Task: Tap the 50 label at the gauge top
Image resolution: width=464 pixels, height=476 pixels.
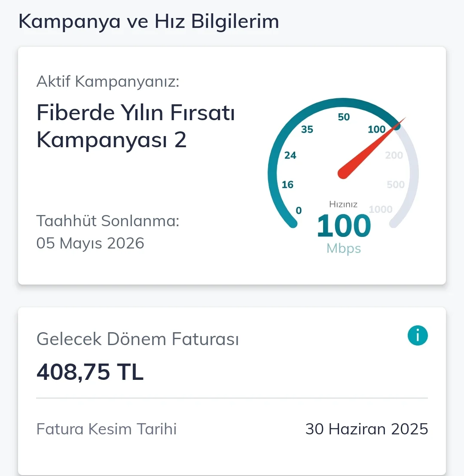Action: 344,117
